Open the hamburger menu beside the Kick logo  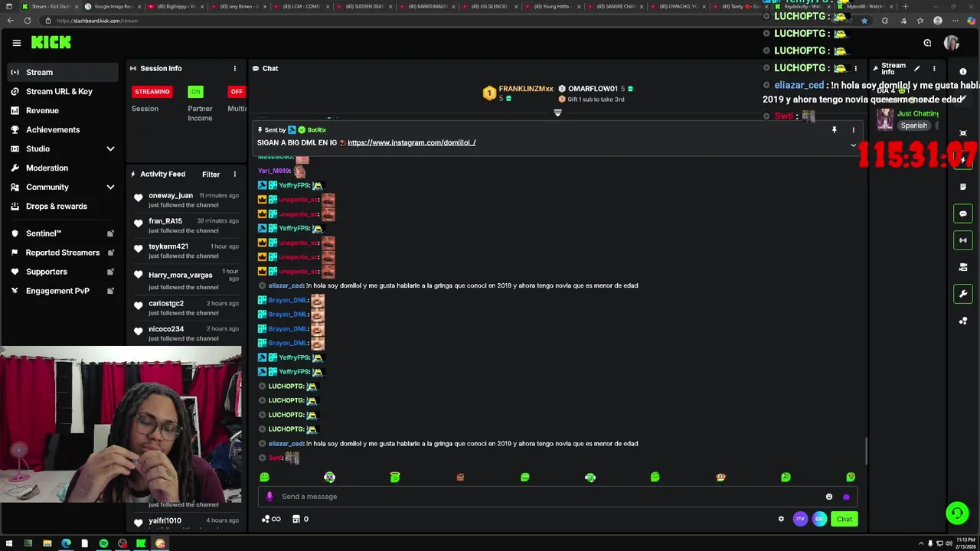point(16,43)
